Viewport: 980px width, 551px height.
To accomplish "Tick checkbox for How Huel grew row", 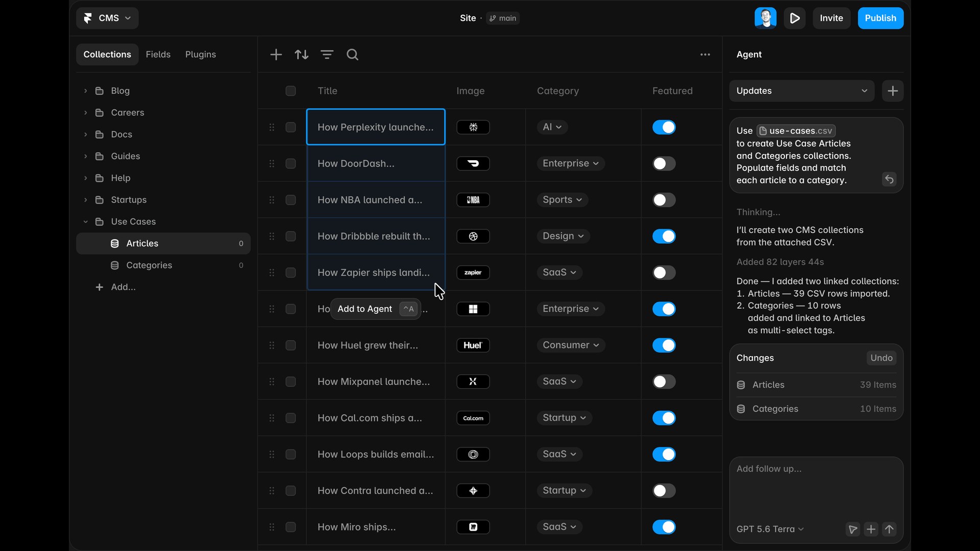I will click(x=290, y=345).
